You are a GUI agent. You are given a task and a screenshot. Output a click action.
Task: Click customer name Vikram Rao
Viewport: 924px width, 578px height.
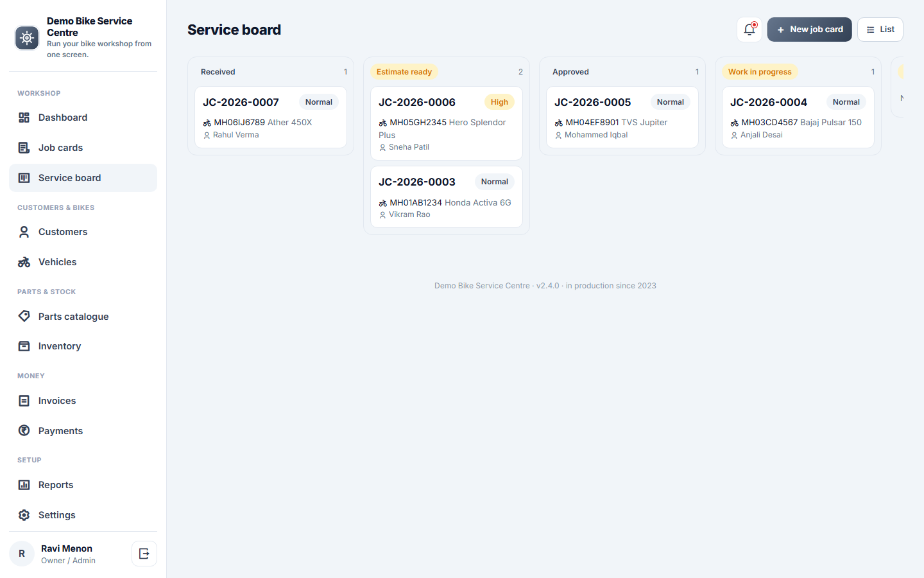pos(409,215)
